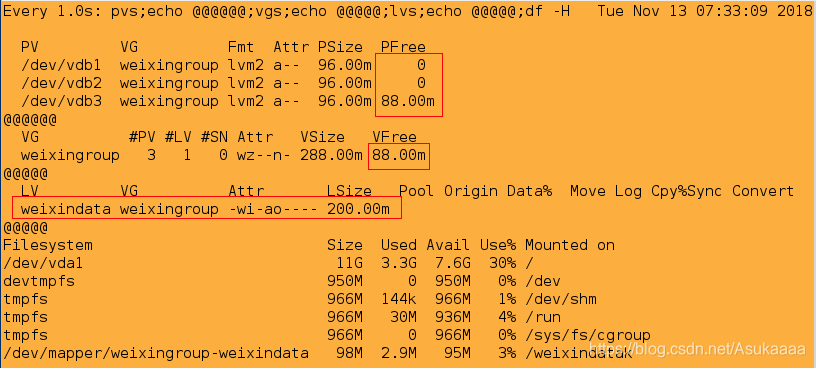816x368 pixels.
Task: Click the 'Use%' column header
Action: [x=498, y=245]
